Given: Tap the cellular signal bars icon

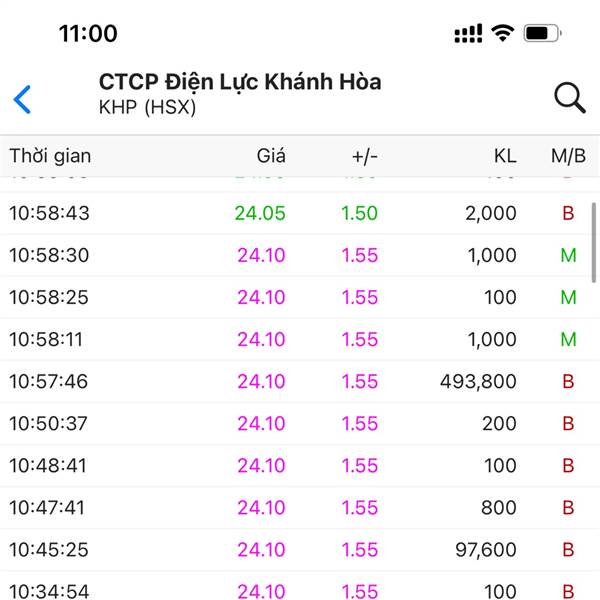Looking at the screenshot, I should pyautogui.click(x=468, y=33).
